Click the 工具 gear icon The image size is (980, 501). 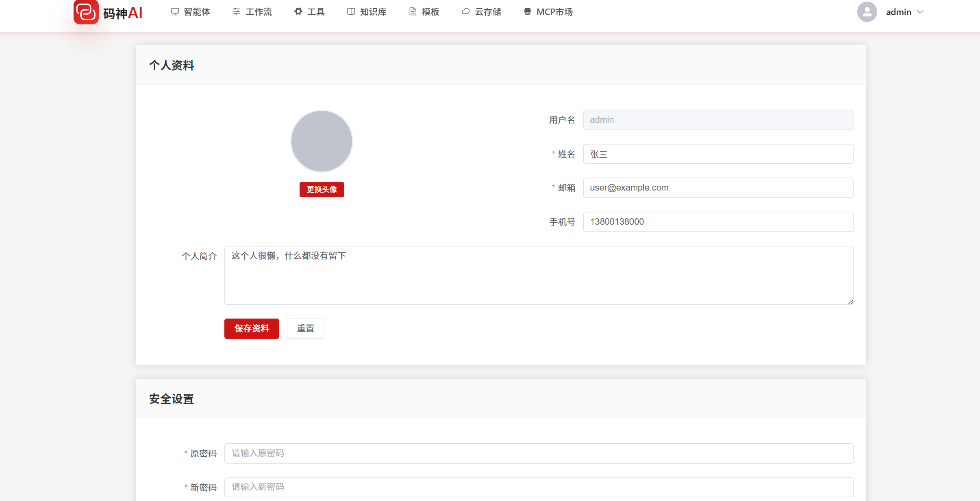[x=298, y=12]
